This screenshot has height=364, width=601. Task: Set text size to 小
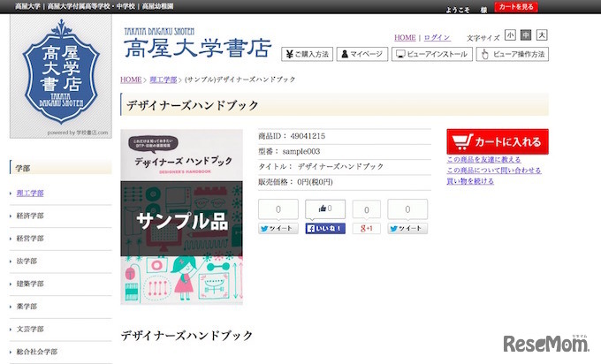pos(510,35)
